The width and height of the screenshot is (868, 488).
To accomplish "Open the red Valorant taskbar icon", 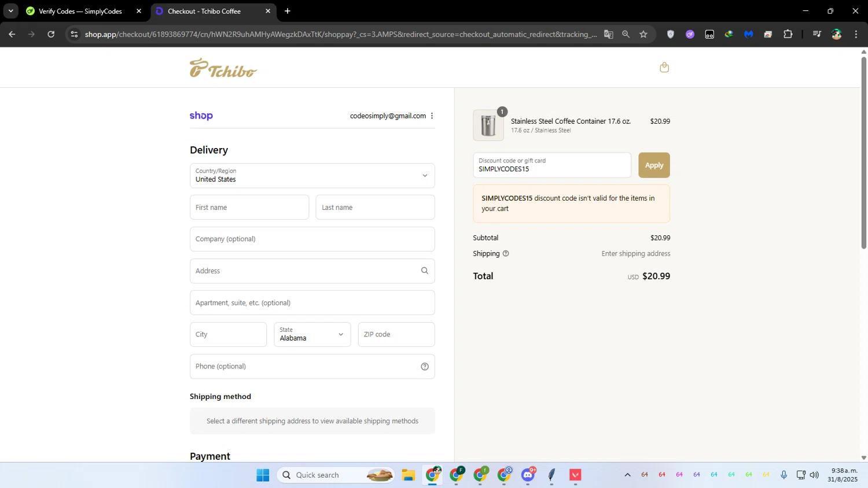I will 575,475.
